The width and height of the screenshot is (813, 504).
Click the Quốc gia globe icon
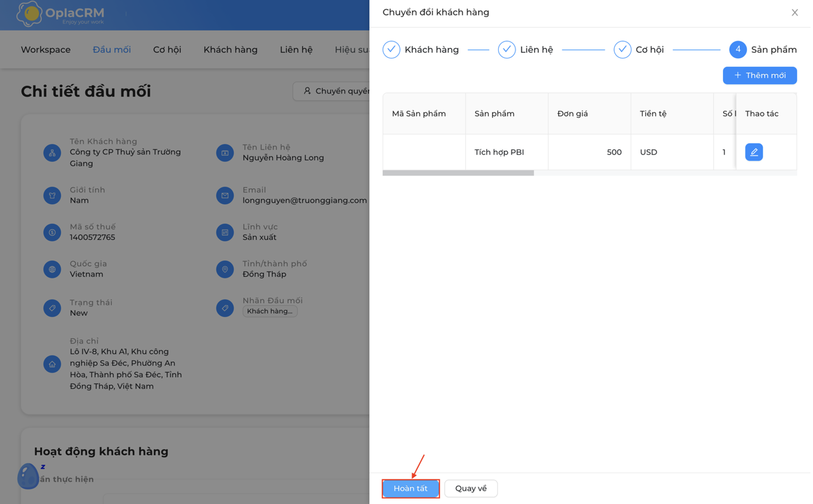tap(52, 270)
